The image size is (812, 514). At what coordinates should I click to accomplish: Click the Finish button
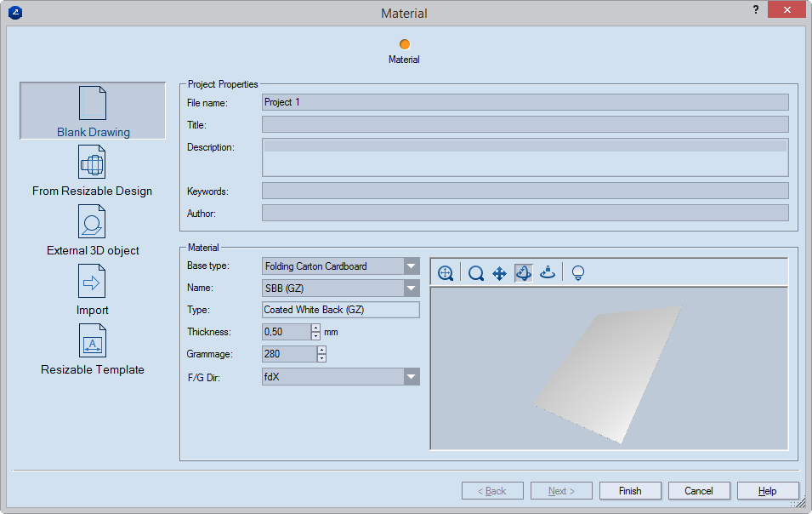pos(630,491)
